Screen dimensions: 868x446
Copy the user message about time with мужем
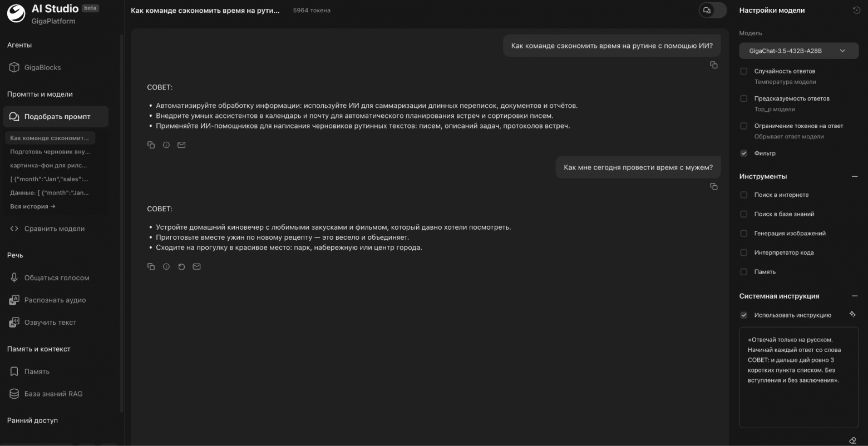point(714,186)
